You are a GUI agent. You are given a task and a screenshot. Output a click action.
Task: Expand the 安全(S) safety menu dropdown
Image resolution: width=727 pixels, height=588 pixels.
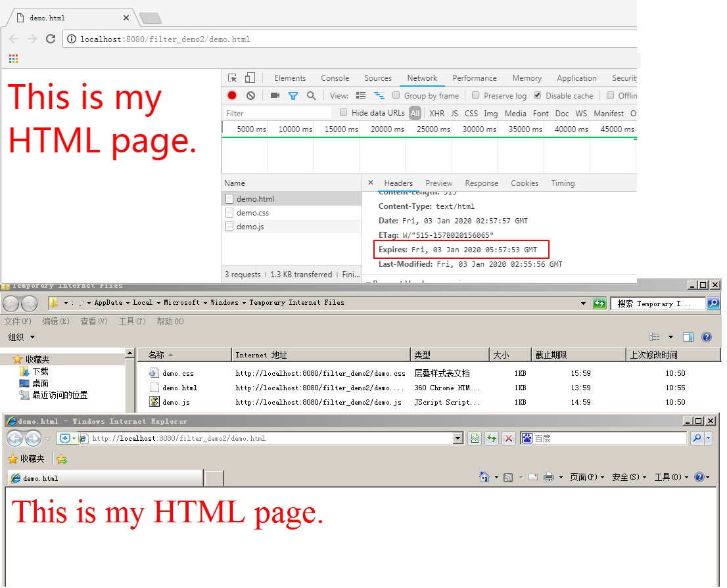click(628, 477)
